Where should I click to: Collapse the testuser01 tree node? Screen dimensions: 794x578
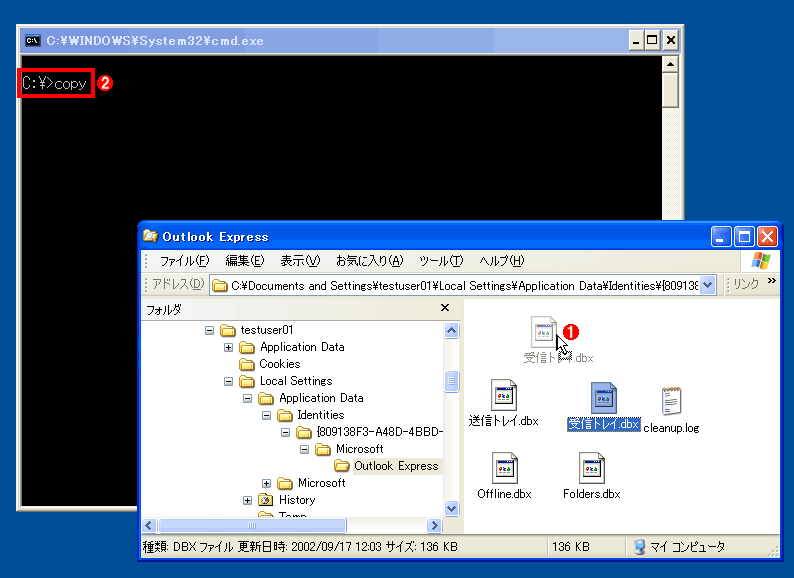209,330
